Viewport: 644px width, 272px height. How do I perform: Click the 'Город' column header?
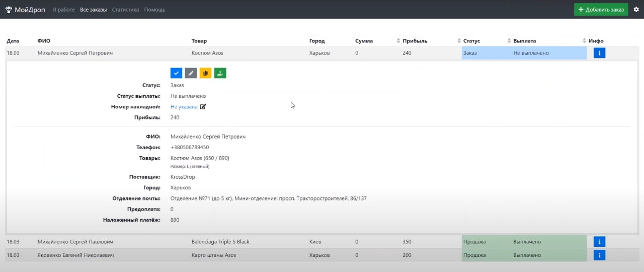(317, 41)
